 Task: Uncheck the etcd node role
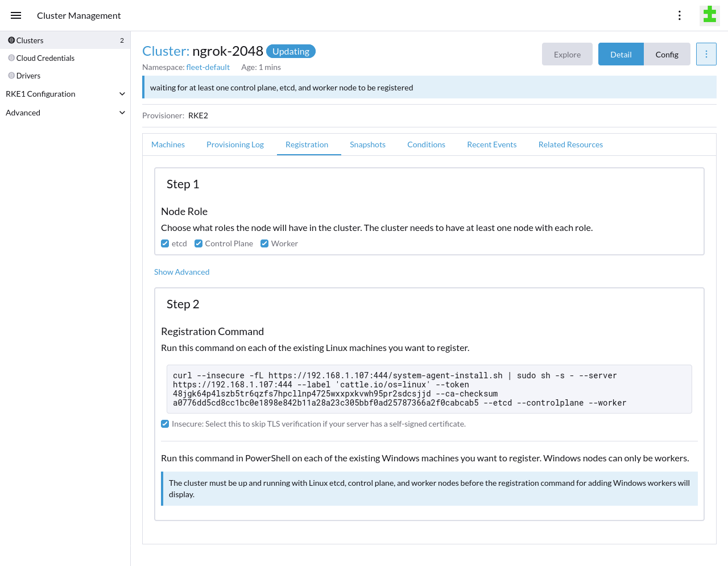164,243
